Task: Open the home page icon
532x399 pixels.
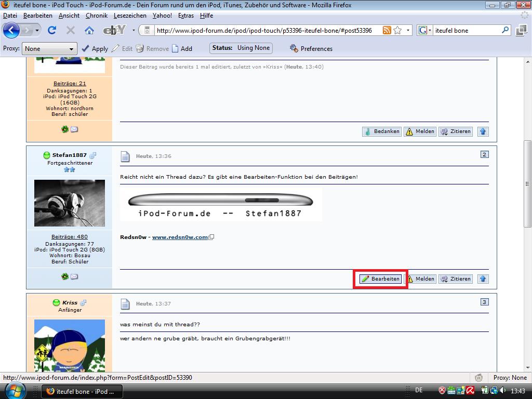Action: (x=89, y=31)
